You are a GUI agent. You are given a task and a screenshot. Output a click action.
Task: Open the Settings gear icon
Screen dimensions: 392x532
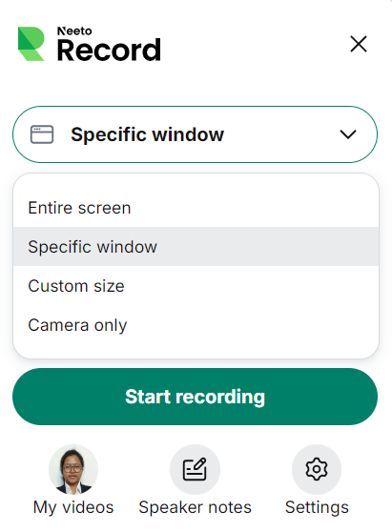(x=317, y=469)
